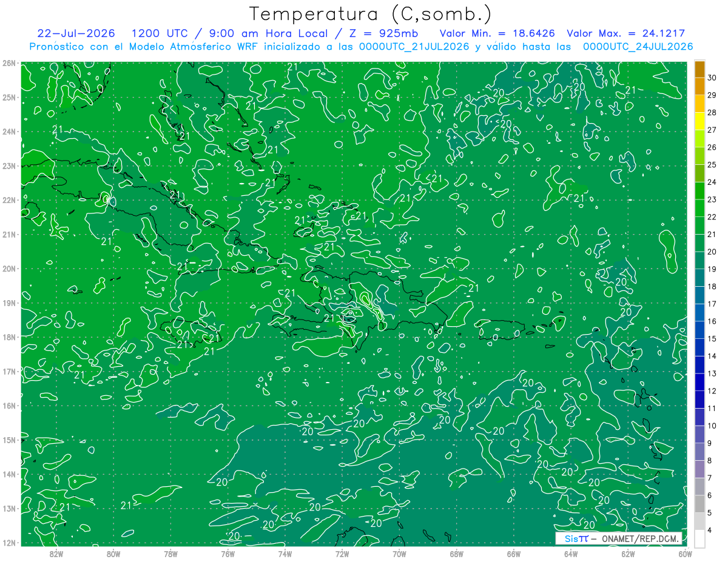This screenshot has height=562, width=728.
Task: Click latitude label "22N"
Action: pyautogui.click(x=8, y=200)
